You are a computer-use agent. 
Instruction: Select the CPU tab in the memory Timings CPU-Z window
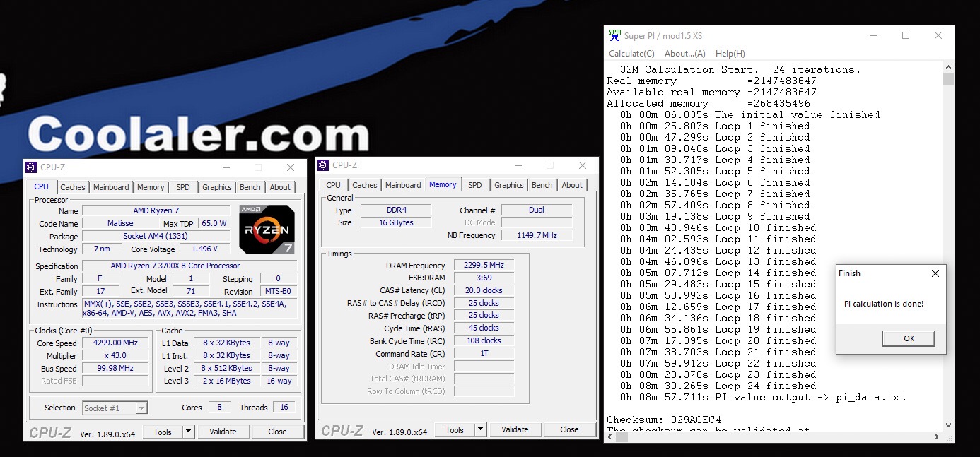click(x=334, y=185)
